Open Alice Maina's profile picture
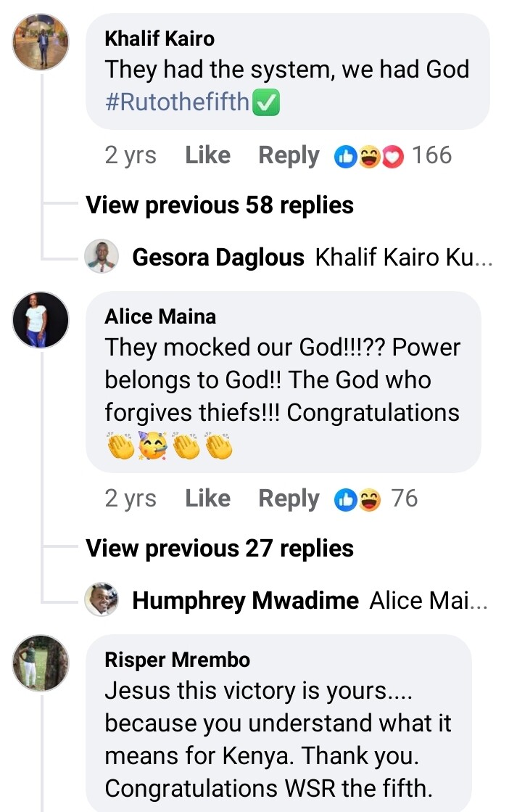517x812 pixels. 41,320
